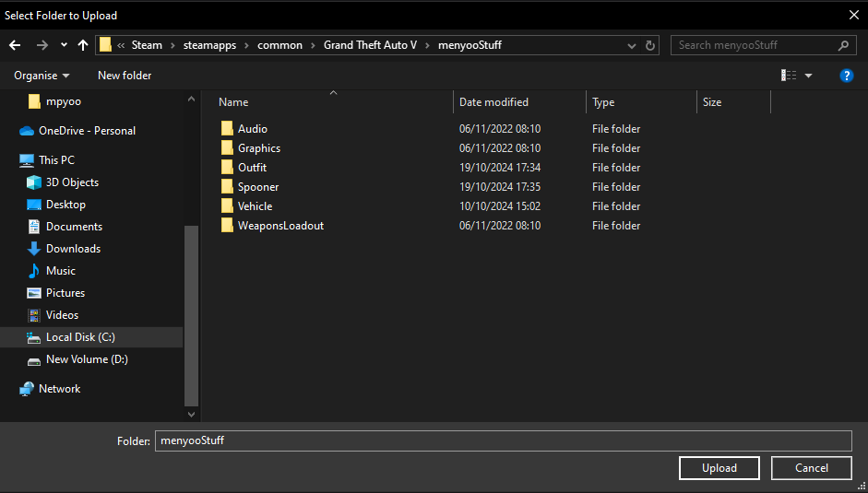Image resolution: width=868 pixels, height=493 pixels.
Task: Click the date 19/10/2024 17:34
Action: 500,168
